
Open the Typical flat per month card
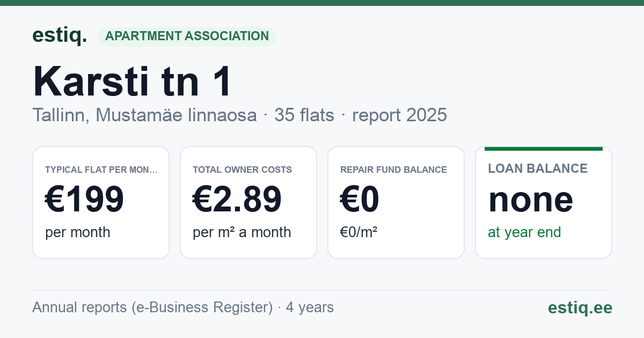pos(101,202)
